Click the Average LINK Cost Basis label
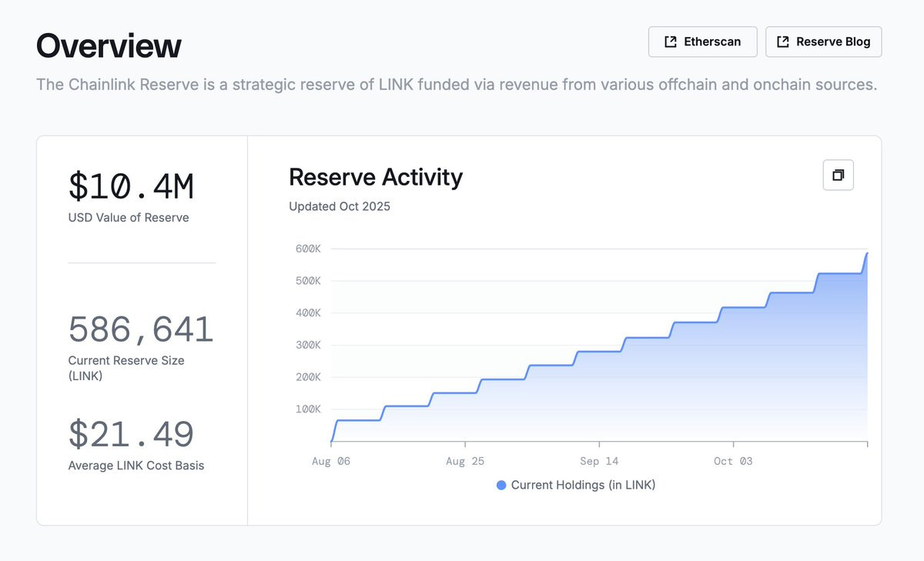The image size is (924, 561). [x=136, y=466]
